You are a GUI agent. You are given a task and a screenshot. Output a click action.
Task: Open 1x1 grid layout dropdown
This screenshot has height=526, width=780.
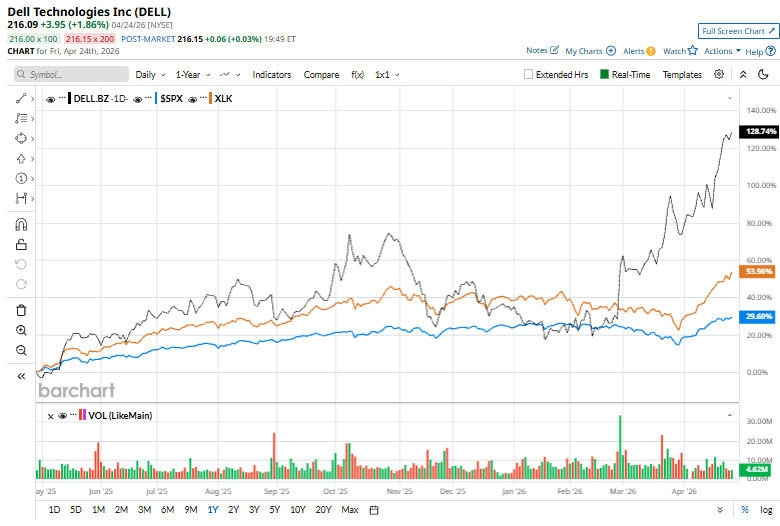point(387,75)
